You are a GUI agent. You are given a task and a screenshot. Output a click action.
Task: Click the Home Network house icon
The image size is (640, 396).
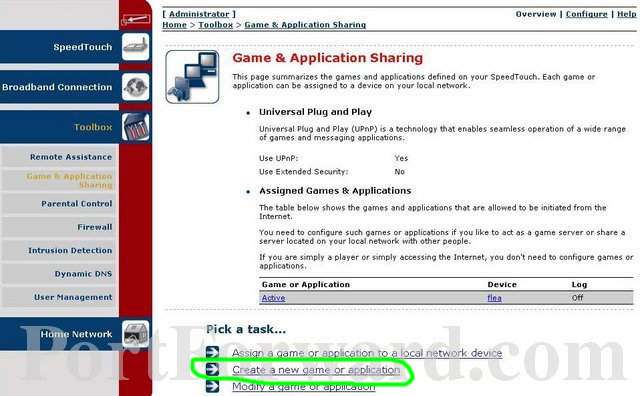tap(136, 334)
